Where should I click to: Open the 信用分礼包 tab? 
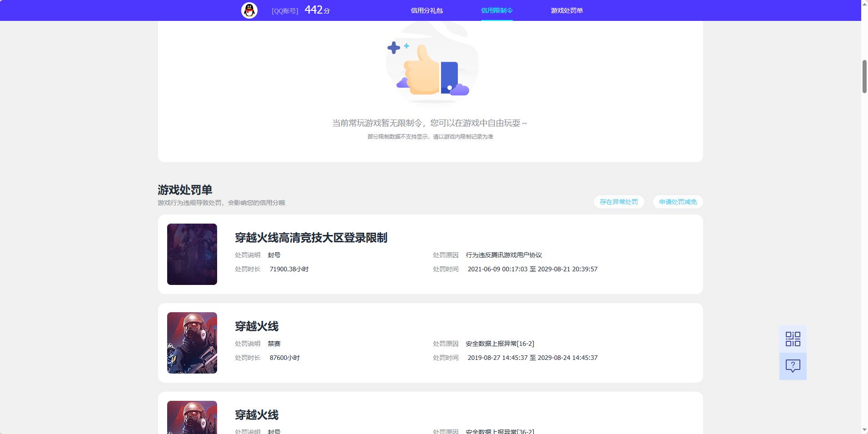pyautogui.click(x=427, y=10)
